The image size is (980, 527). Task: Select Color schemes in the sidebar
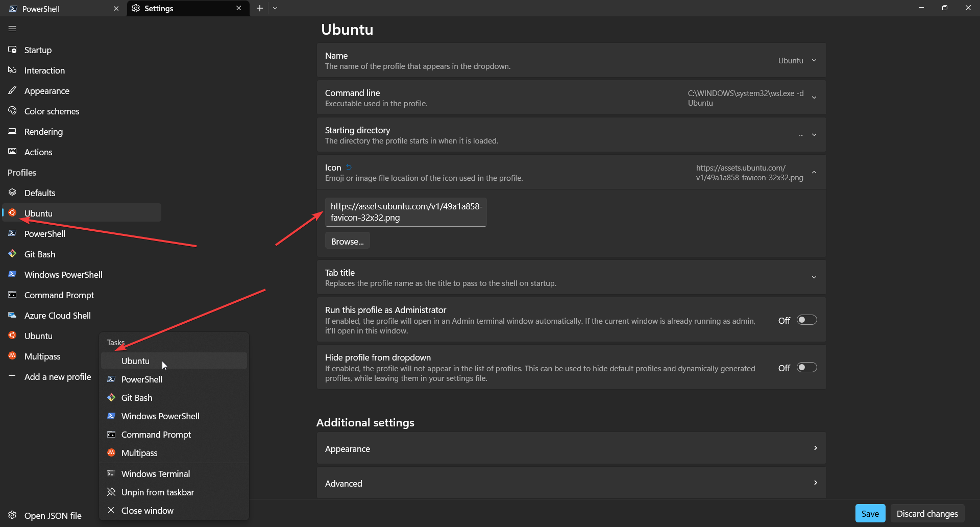52,111
